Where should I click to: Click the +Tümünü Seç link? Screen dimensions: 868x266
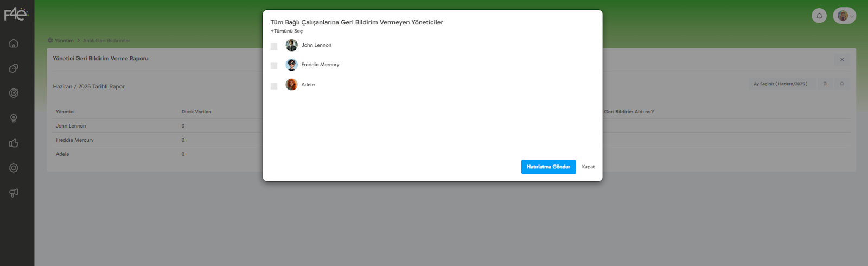(286, 31)
